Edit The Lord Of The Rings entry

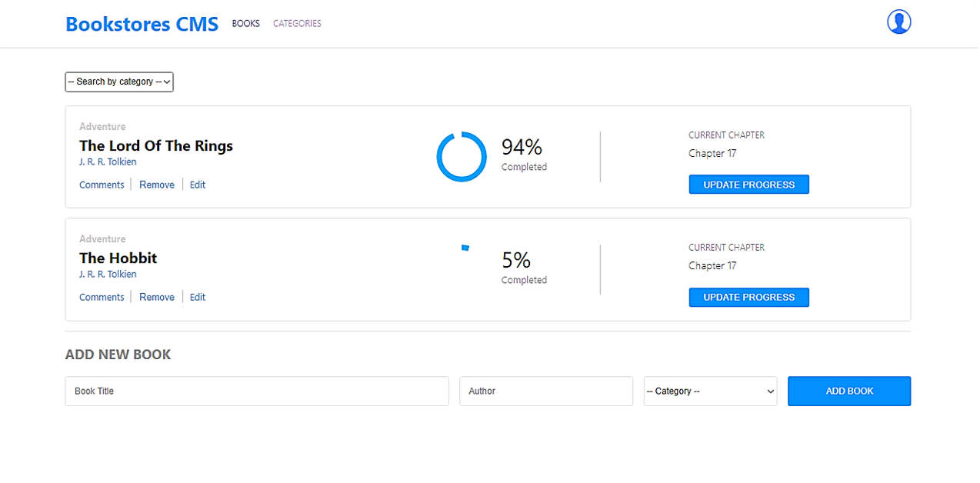pos(197,184)
